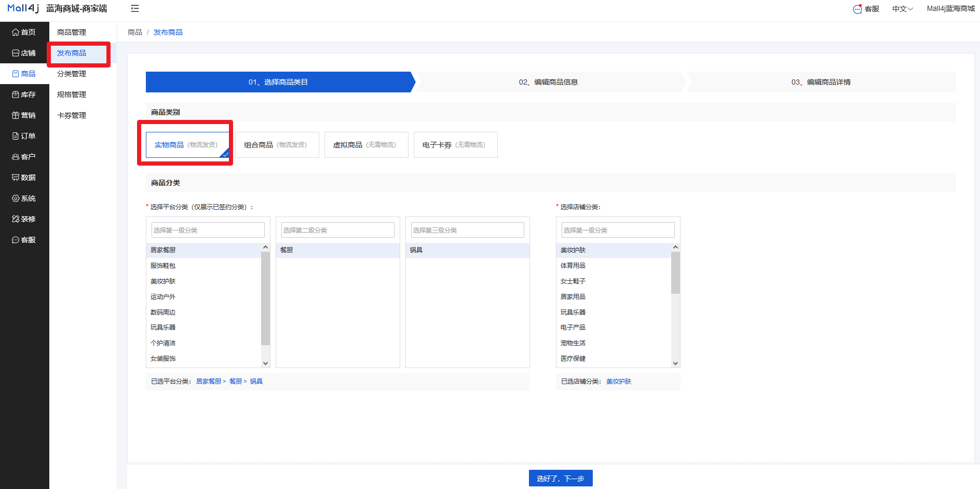Choose 虚拟商品 product type
This screenshot has height=489, width=980.
366,145
